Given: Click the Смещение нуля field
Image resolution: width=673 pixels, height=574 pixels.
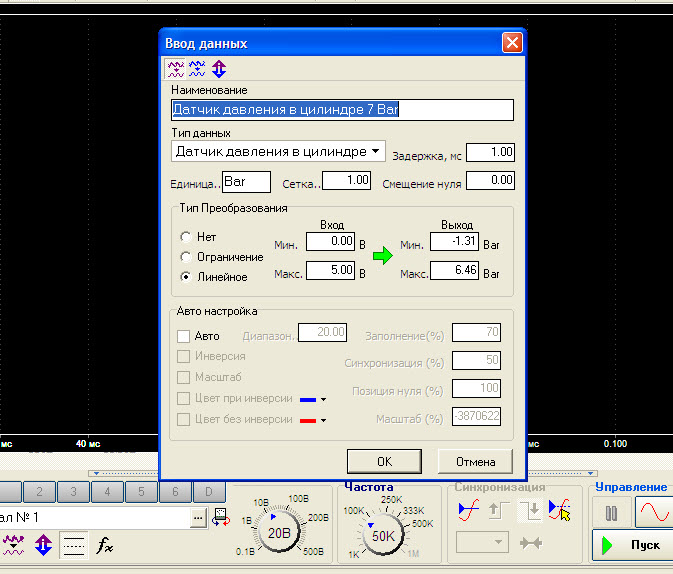Looking at the screenshot, I should pyautogui.click(x=490, y=180).
